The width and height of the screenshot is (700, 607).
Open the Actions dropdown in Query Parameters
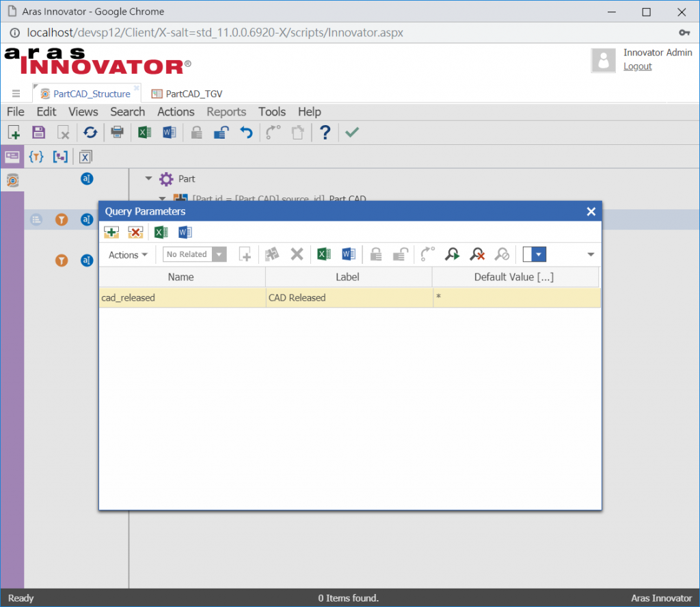[128, 255]
